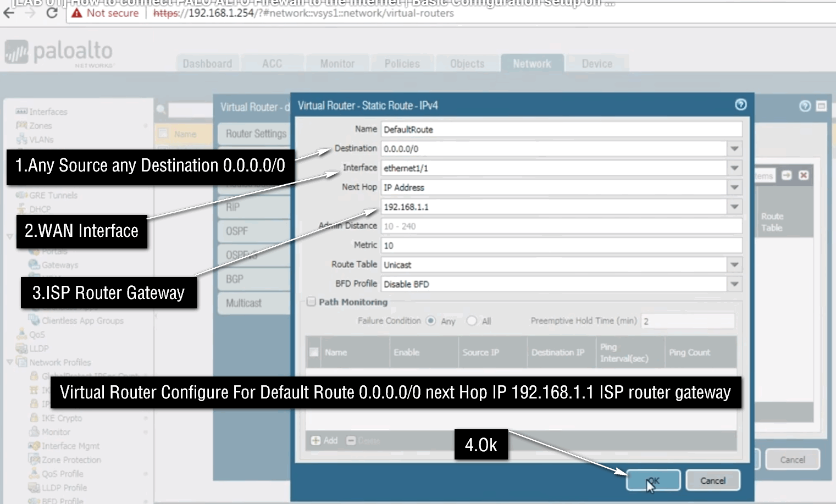836x504 pixels.
Task: Click the Name field containing DefaultRoute
Action: click(x=561, y=129)
